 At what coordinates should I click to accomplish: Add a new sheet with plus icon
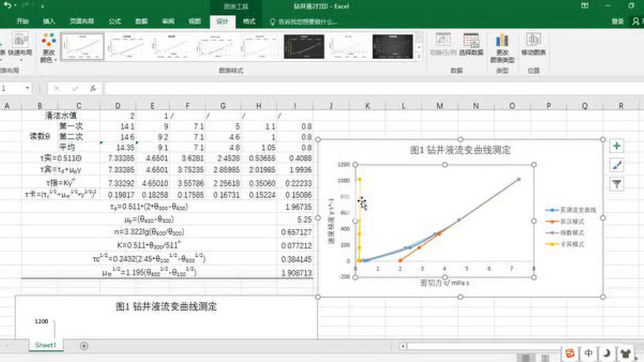click(84, 345)
